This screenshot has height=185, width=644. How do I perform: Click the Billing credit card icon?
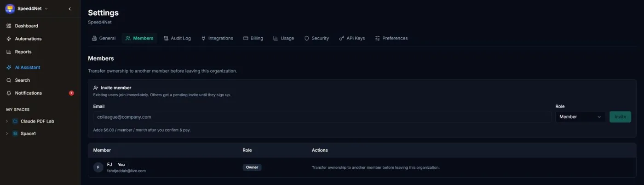(x=246, y=38)
